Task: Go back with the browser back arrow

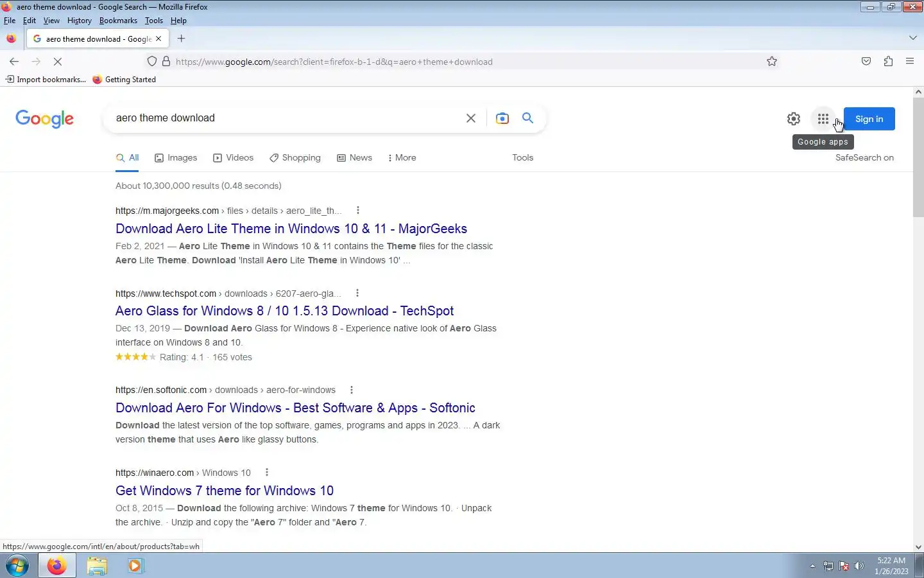Action: pyautogui.click(x=14, y=62)
